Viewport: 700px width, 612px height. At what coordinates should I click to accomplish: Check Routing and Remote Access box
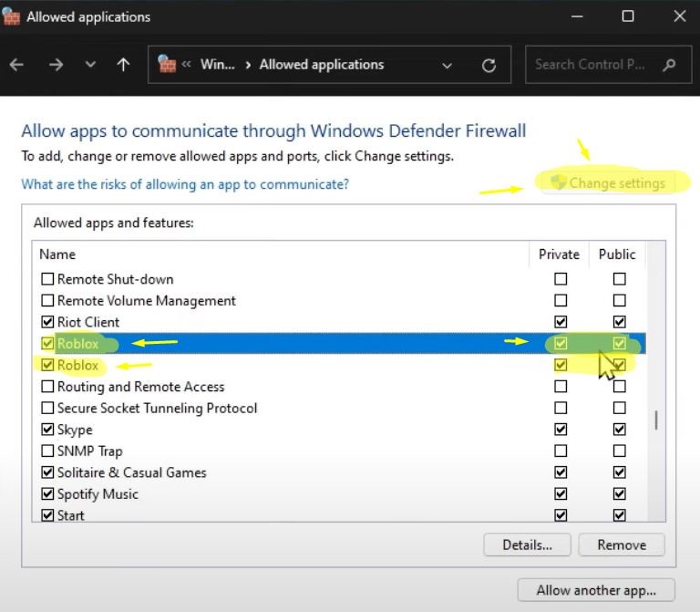[47, 387]
